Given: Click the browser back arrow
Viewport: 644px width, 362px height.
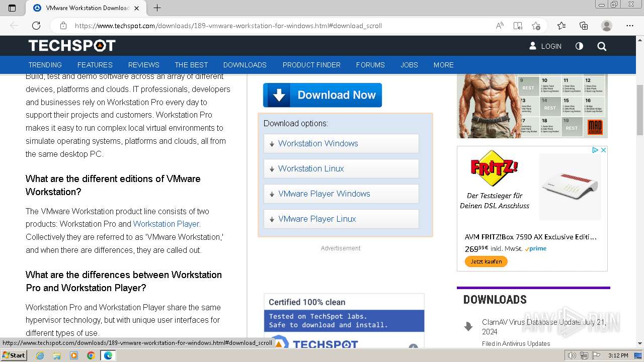Looking at the screenshot, I should (14, 26).
